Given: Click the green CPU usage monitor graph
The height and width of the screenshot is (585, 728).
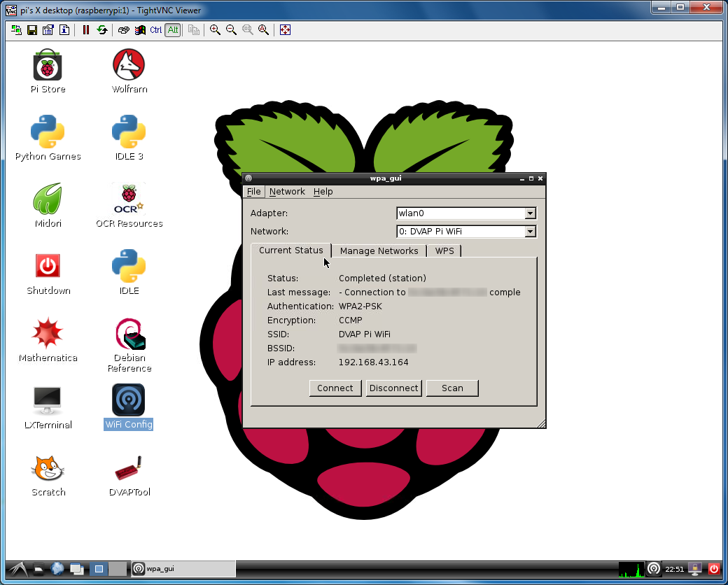Looking at the screenshot, I should click(x=631, y=569).
